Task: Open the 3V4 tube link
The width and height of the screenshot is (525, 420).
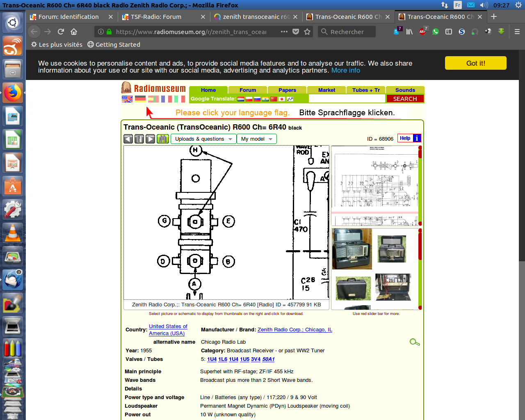Action: click(256, 359)
